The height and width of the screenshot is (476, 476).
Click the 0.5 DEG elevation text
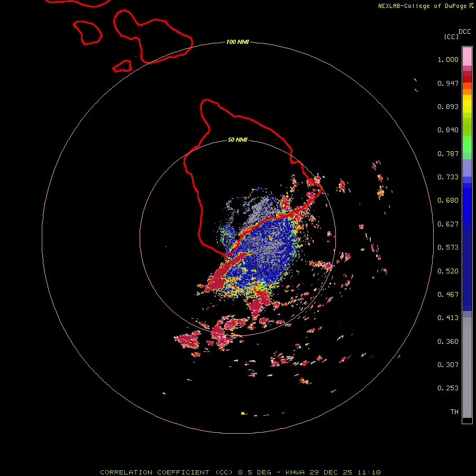click(254, 472)
